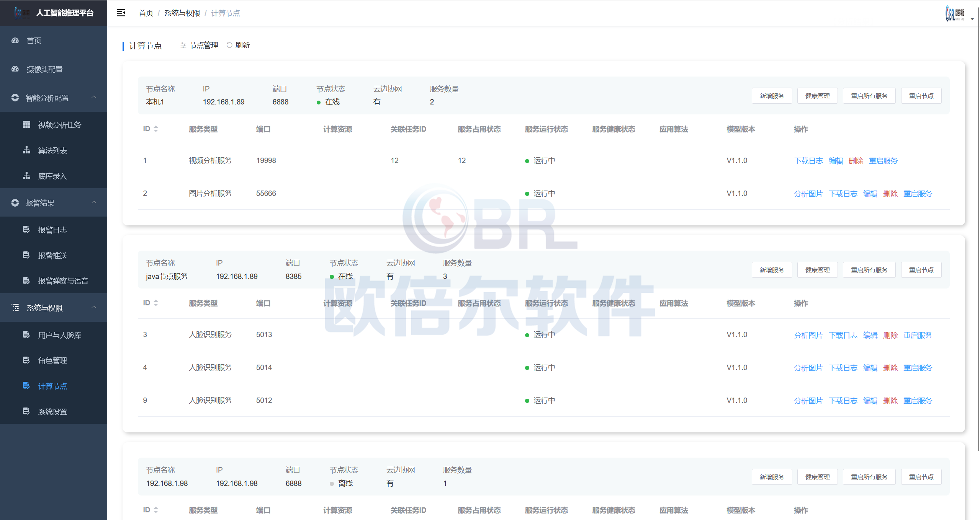Click the 节点管理 settings icon
This screenshot has height=520, width=980.
pyautogui.click(x=183, y=45)
